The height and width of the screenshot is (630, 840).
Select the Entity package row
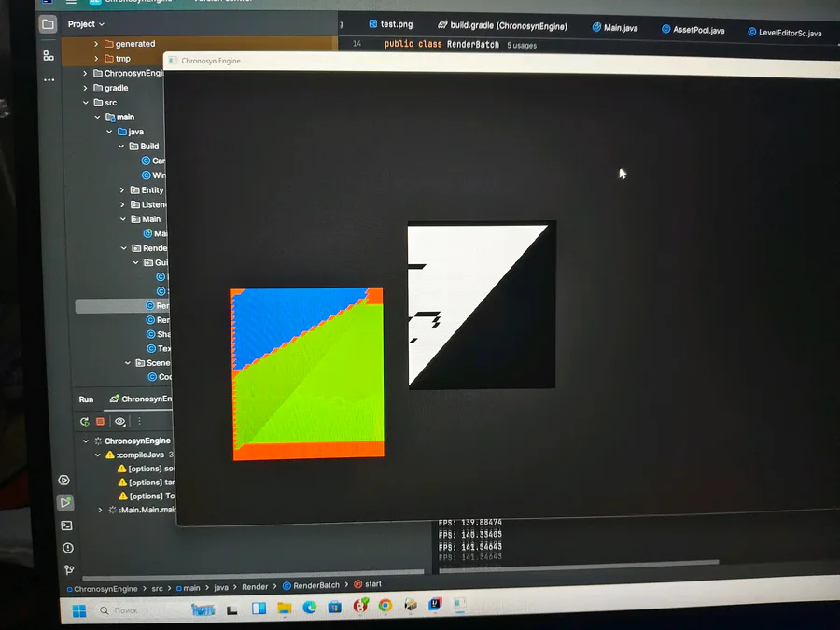(x=147, y=190)
